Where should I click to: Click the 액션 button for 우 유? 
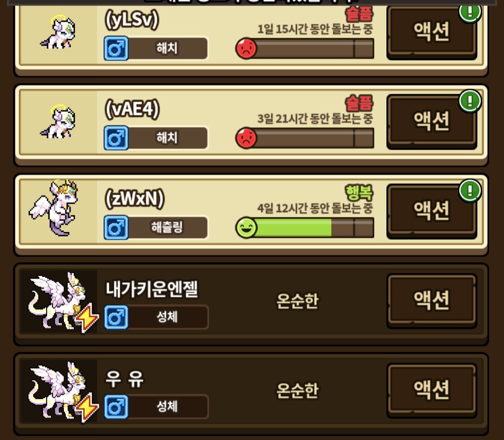pos(431,390)
